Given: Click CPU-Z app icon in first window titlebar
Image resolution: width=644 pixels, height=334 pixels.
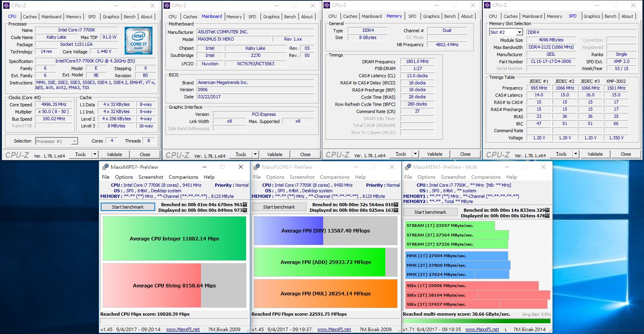Looking at the screenshot, I should (6, 5).
